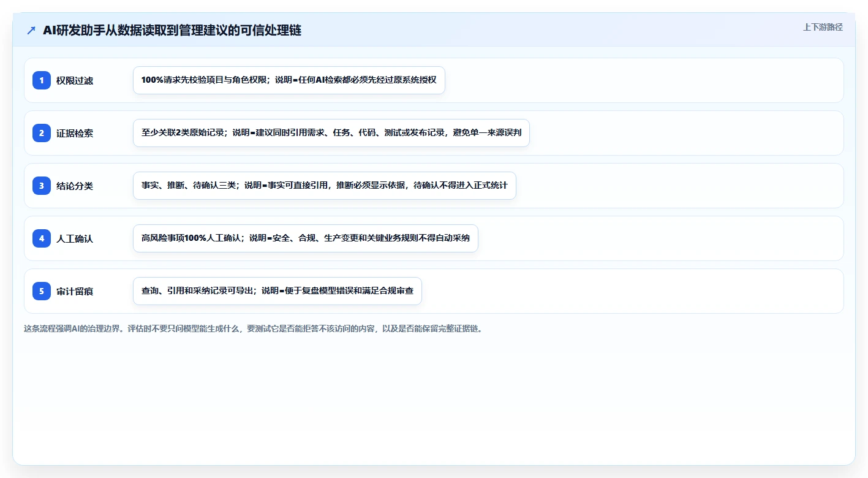Click the box starting 至少关联2类原始记录
Image resolution: width=868 pixels, height=478 pixels.
pyautogui.click(x=331, y=133)
